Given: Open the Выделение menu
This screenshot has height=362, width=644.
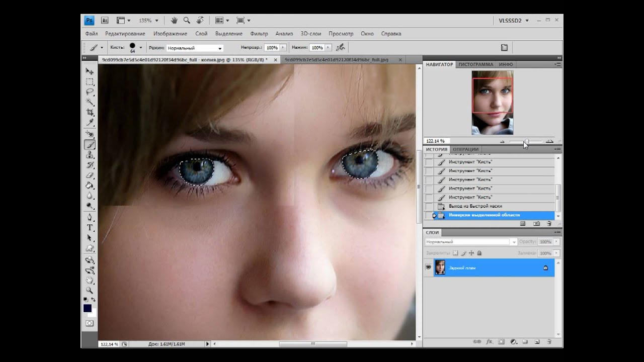Looking at the screenshot, I should (228, 34).
